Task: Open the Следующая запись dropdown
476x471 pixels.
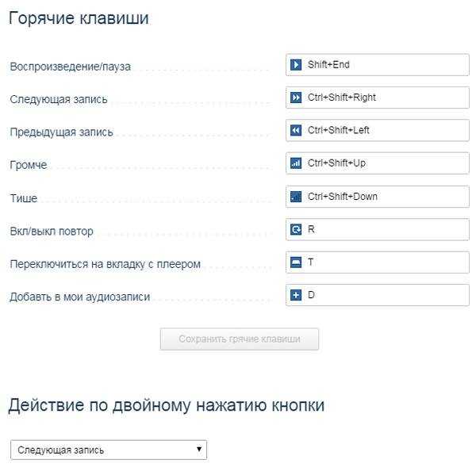Action: coord(109,450)
